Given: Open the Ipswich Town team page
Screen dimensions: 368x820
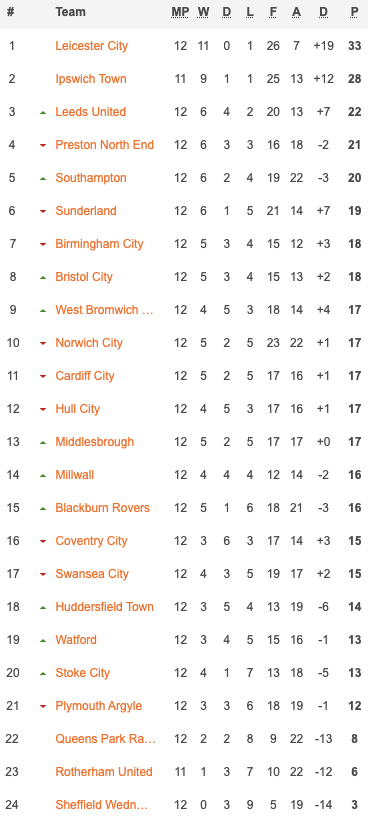Looking at the screenshot, I should tap(91, 78).
